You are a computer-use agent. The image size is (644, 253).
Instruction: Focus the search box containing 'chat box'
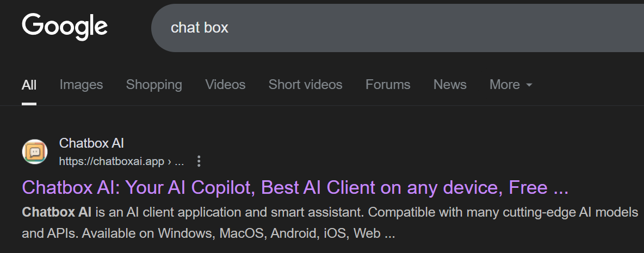[x=398, y=28]
